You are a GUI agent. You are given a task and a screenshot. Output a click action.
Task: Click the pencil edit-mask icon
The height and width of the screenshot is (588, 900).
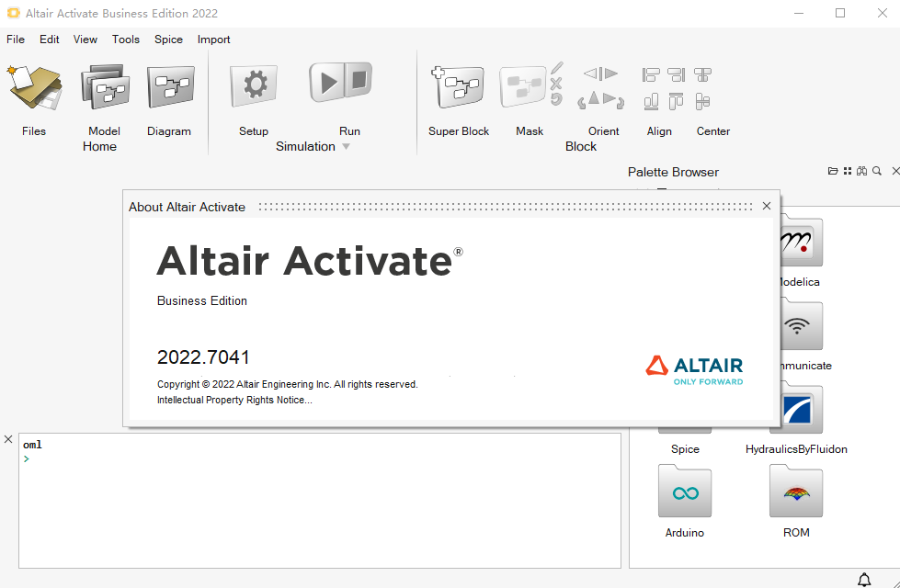pyautogui.click(x=557, y=68)
